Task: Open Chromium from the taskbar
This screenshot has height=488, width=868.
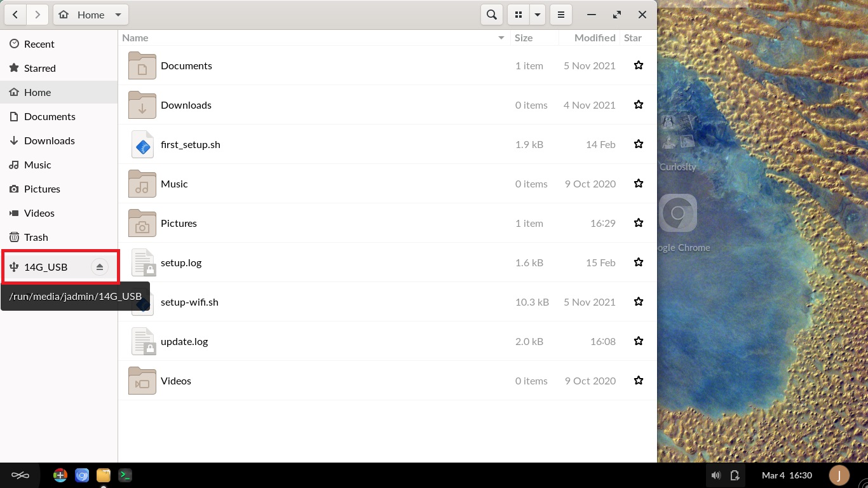Action: pyautogui.click(x=82, y=475)
